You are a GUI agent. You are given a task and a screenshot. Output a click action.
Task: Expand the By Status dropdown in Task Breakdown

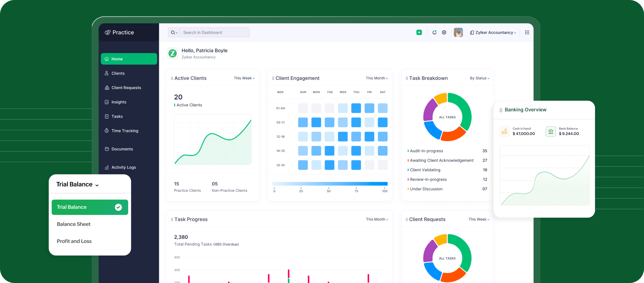(479, 78)
